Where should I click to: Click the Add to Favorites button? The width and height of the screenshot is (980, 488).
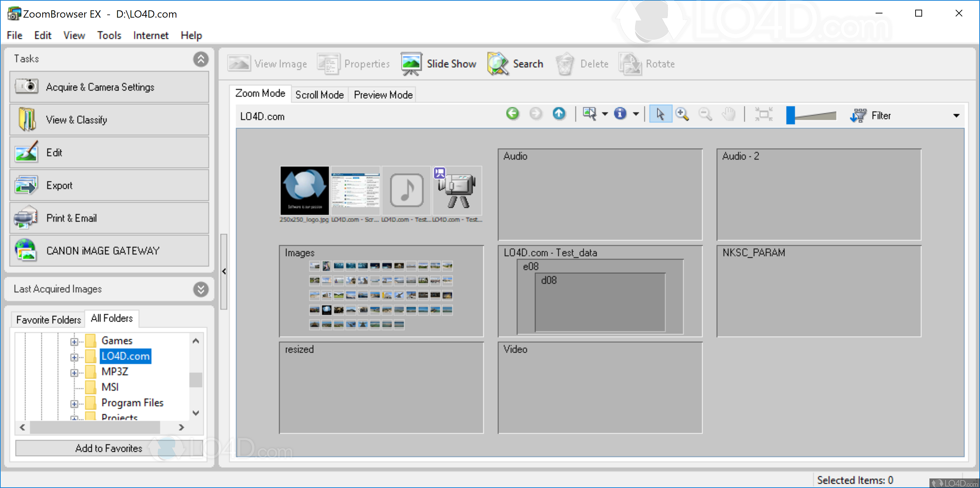pos(109,448)
